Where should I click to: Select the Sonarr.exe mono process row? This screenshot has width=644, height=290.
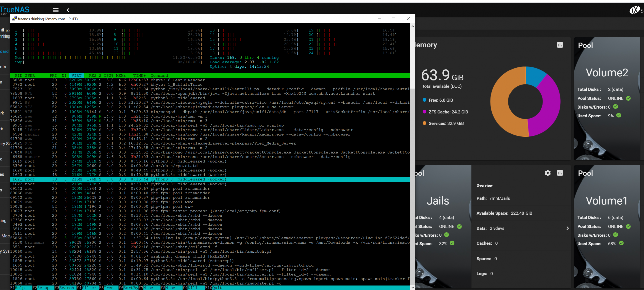[x=210, y=157]
